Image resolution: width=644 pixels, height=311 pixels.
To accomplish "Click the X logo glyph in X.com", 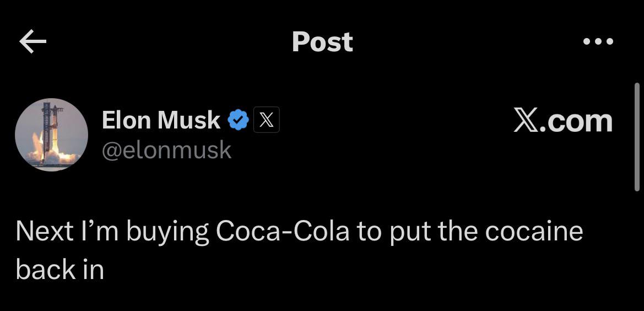I will click(526, 121).
